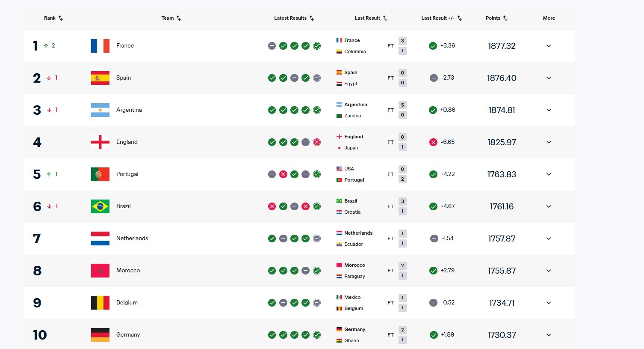Expand Portugal row with More chevron
The height and width of the screenshot is (349, 644).
click(549, 174)
